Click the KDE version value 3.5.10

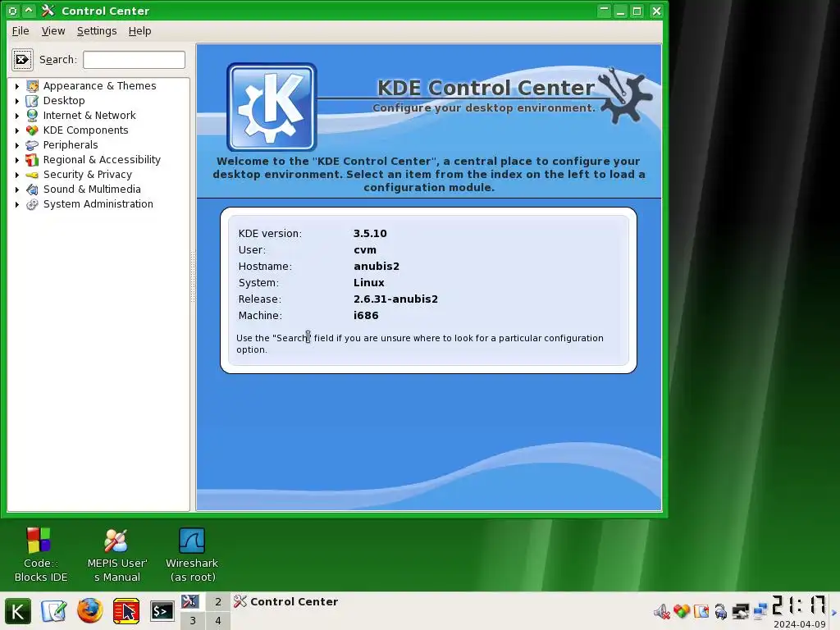pyautogui.click(x=370, y=234)
